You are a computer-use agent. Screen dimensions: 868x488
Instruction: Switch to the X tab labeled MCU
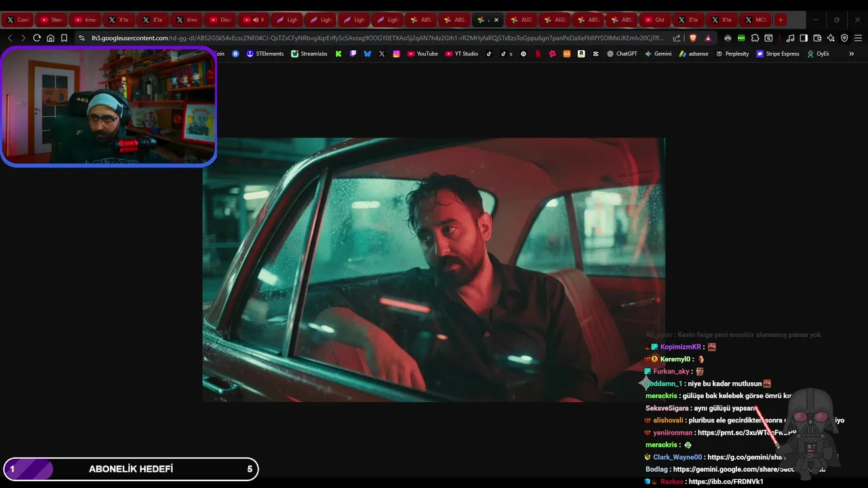(x=755, y=20)
